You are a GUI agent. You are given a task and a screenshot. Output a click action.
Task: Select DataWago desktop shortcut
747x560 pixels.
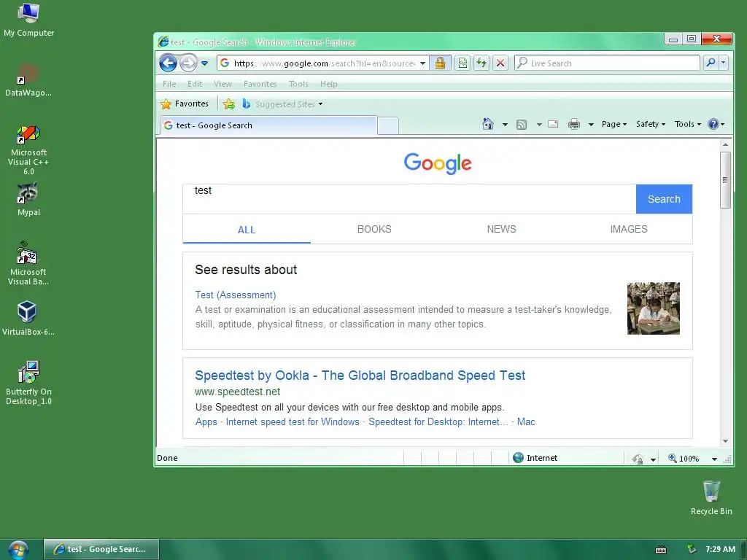(x=28, y=80)
